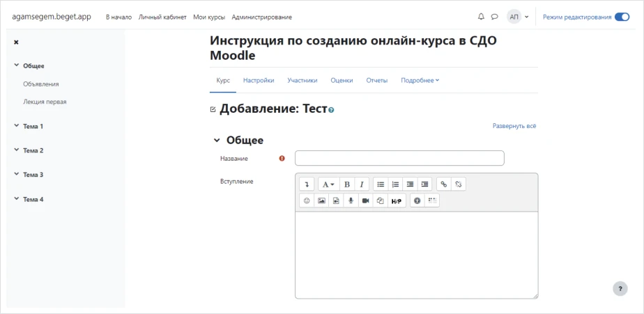The image size is (644, 314).
Task: Record audio with microphone icon
Action: pos(351,201)
